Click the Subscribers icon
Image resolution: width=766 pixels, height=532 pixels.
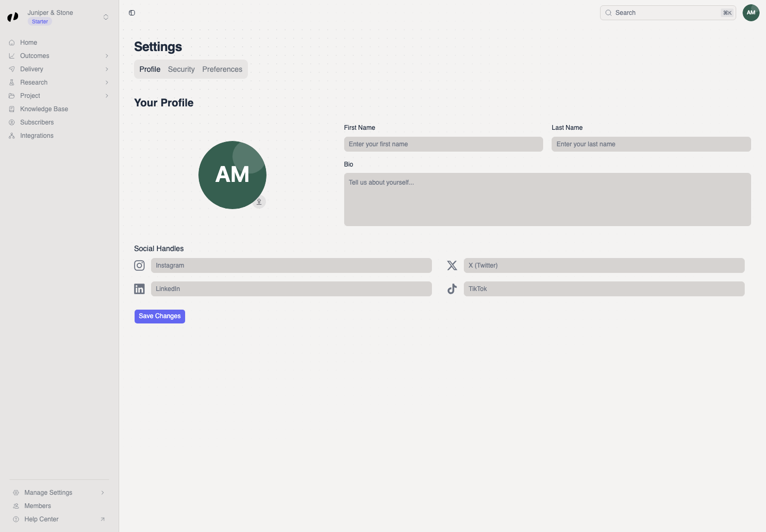pos(12,122)
